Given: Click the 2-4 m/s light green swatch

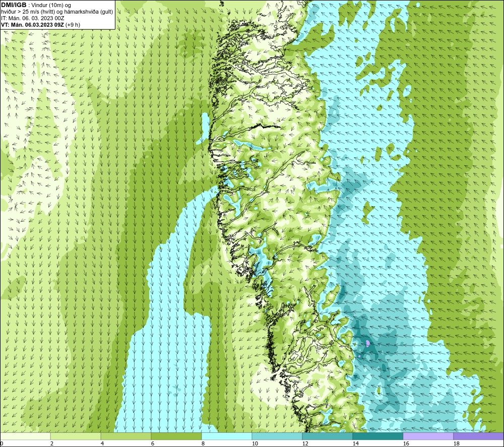Looking at the screenshot, I should pos(76,436).
